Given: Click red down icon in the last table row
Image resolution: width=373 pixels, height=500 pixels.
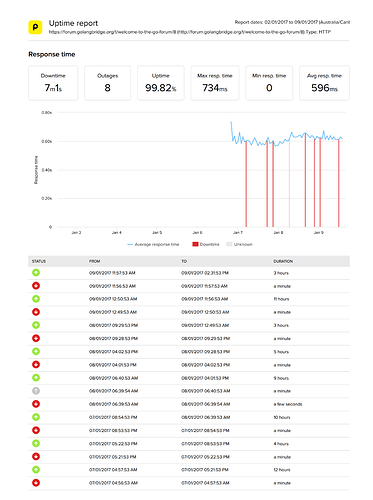Looking at the screenshot, I should 36,483.
